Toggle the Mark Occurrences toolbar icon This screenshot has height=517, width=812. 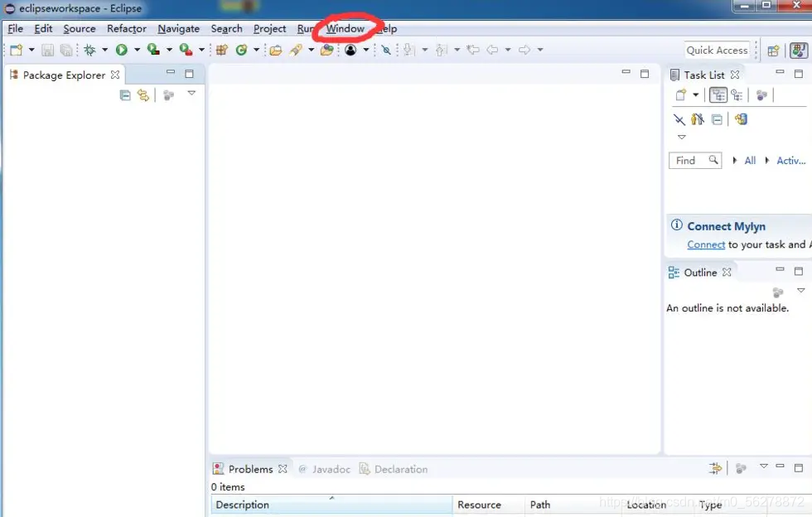point(386,50)
